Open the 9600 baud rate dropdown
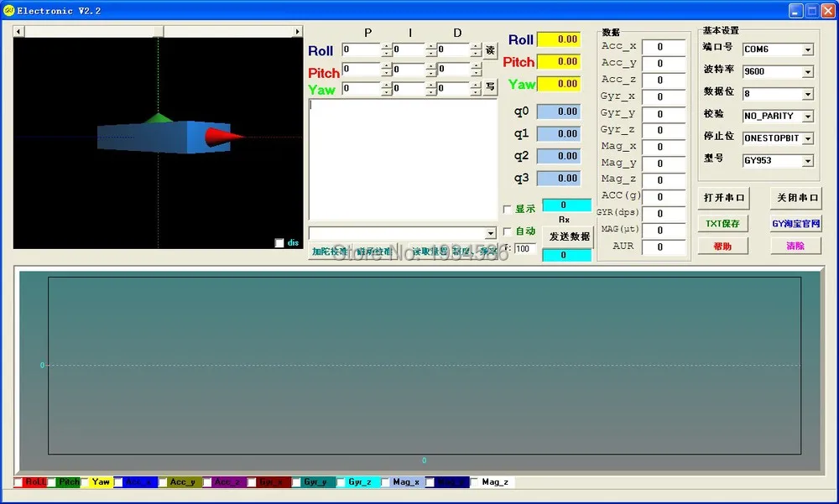This screenshot has height=504, width=839. pyautogui.click(x=807, y=71)
